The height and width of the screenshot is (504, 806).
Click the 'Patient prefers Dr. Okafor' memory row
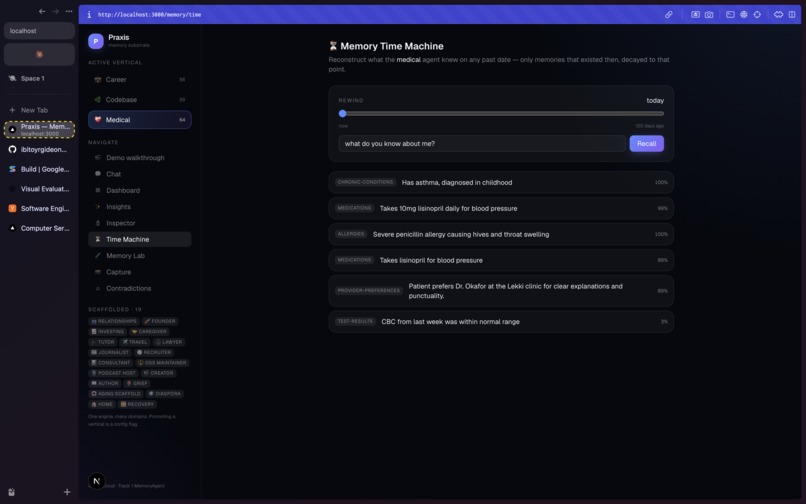coord(501,291)
